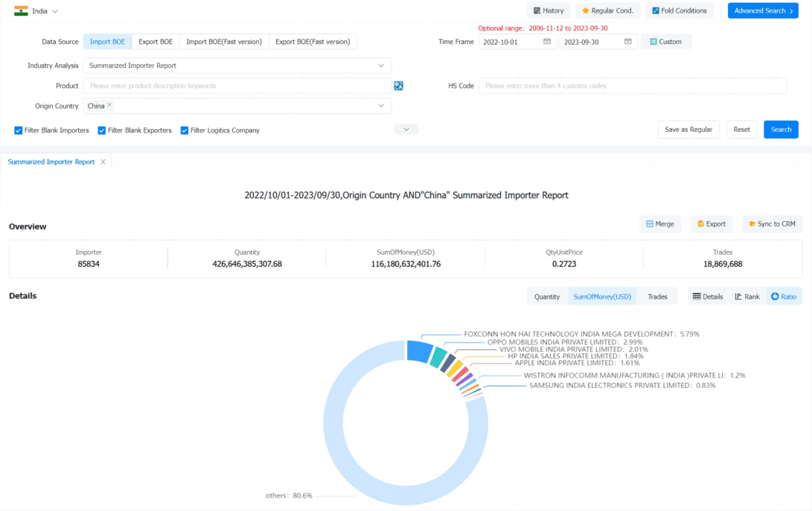
Task: Click the OPPO MOBILES INDIA chart label
Action: point(565,342)
